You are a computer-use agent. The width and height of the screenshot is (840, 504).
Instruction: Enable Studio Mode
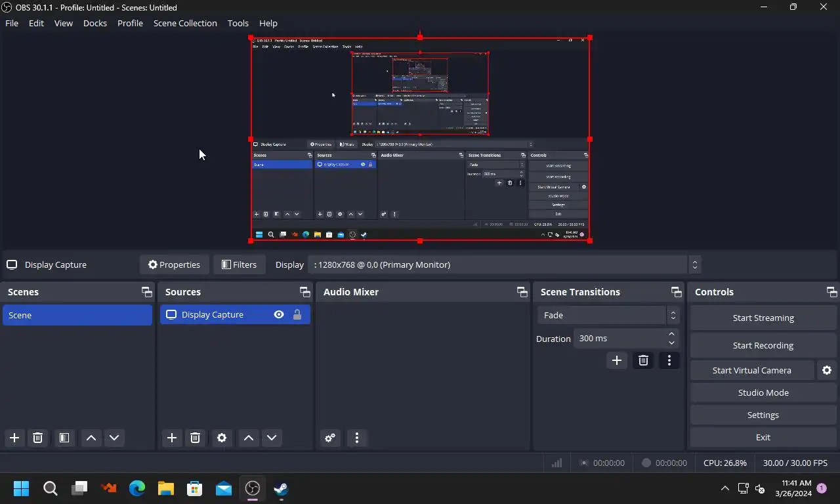tap(763, 392)
